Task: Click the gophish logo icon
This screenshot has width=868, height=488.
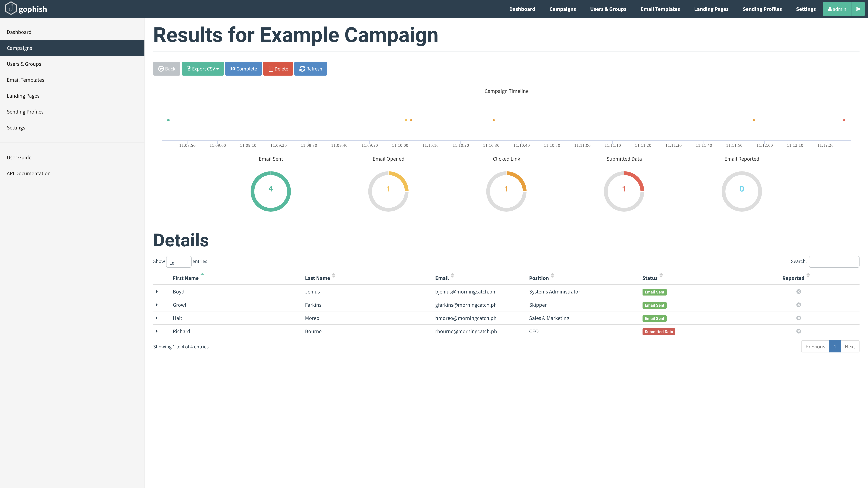Action: point(12,8)
